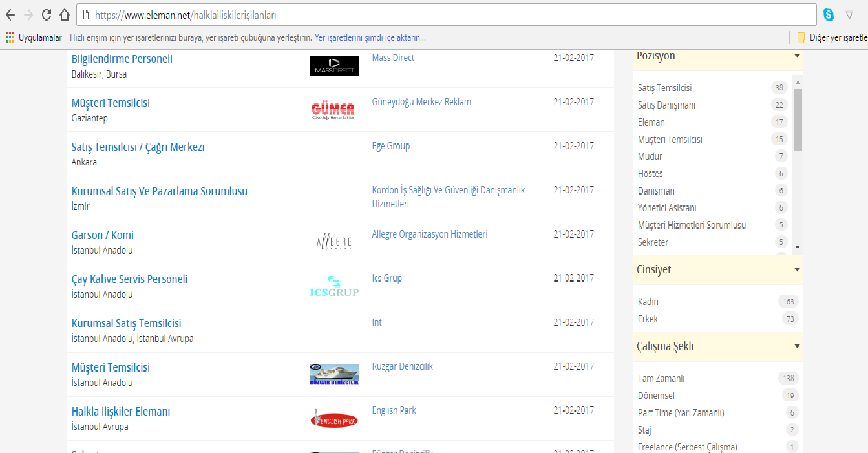This screenshot has height=453, width=868.
Task: Visit Güneydoğu Merkez Reklam company link
Action: point(421,102)
